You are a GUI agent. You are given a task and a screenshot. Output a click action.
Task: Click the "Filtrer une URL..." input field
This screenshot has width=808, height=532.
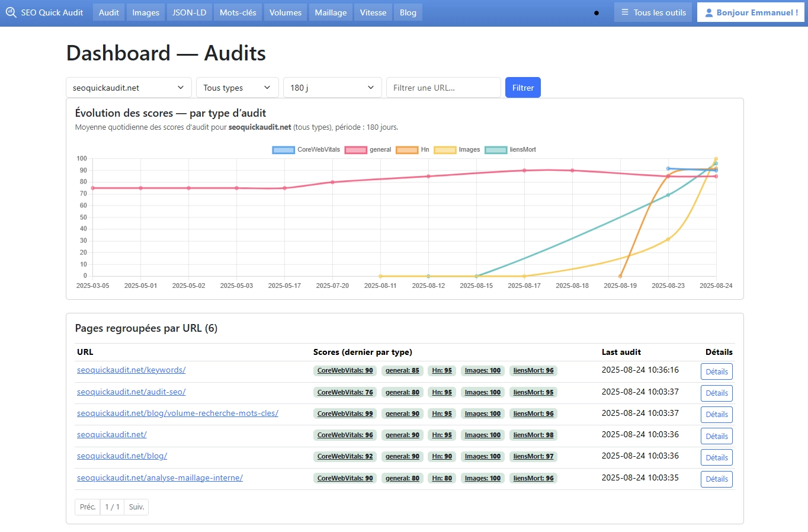[x=443, y=87]
